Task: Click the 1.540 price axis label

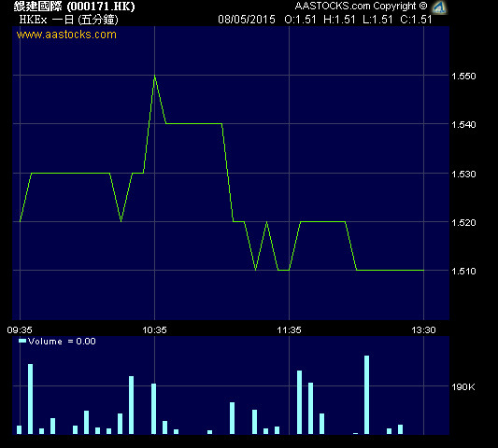Action: click(x=463, y=124)
